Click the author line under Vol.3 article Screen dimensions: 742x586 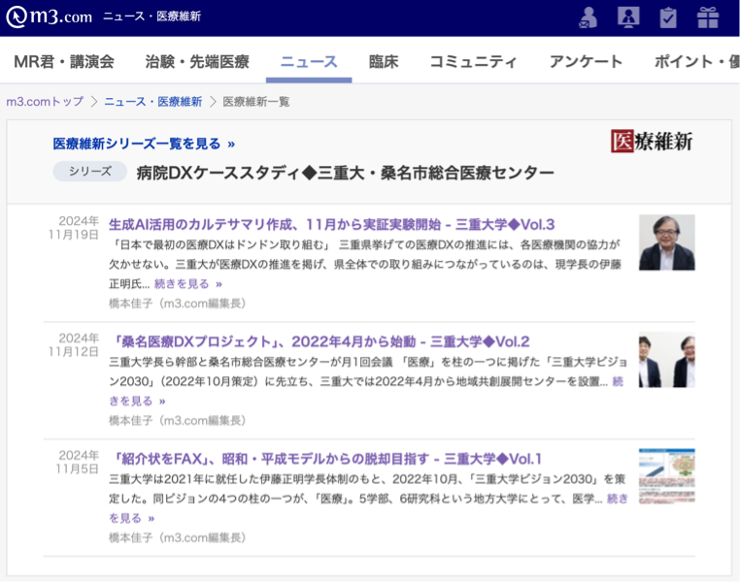tap(177, 303)
